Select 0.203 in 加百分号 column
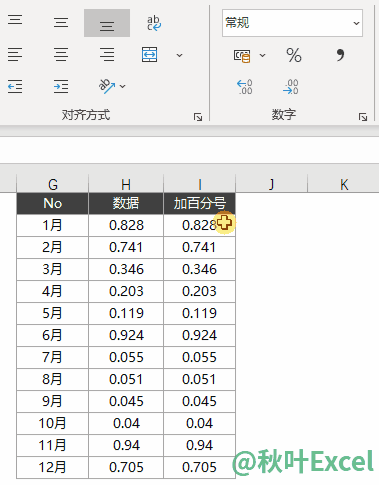The width and height of the screenshot is (379, 485). (199, 291)
